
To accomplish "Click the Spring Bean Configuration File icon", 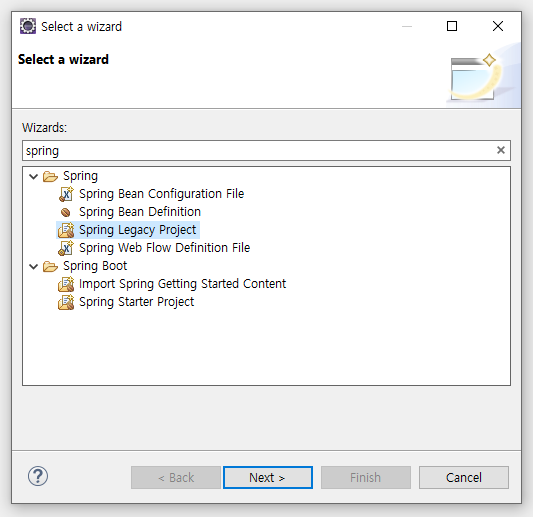I will pos(66,194).
